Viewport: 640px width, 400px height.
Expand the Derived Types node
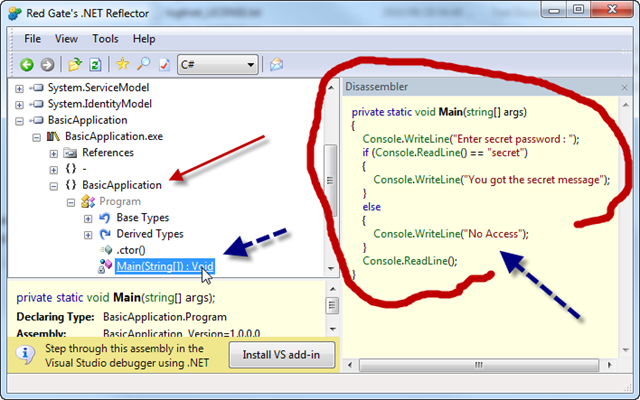pyautogui.click(x=88, y=235)
